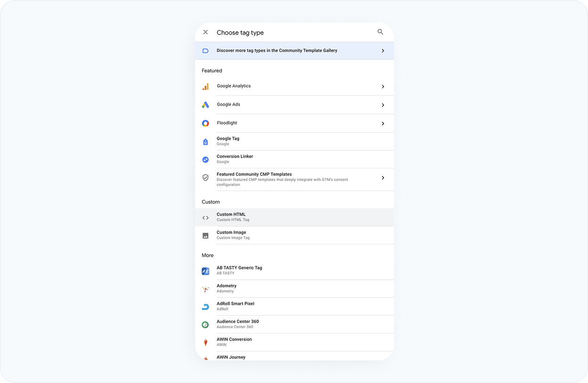Screen dimensions: 588x383
Task: Open Featured Community CMP Templates chevron
Action: pyautogui.click(x=383, y=178)
